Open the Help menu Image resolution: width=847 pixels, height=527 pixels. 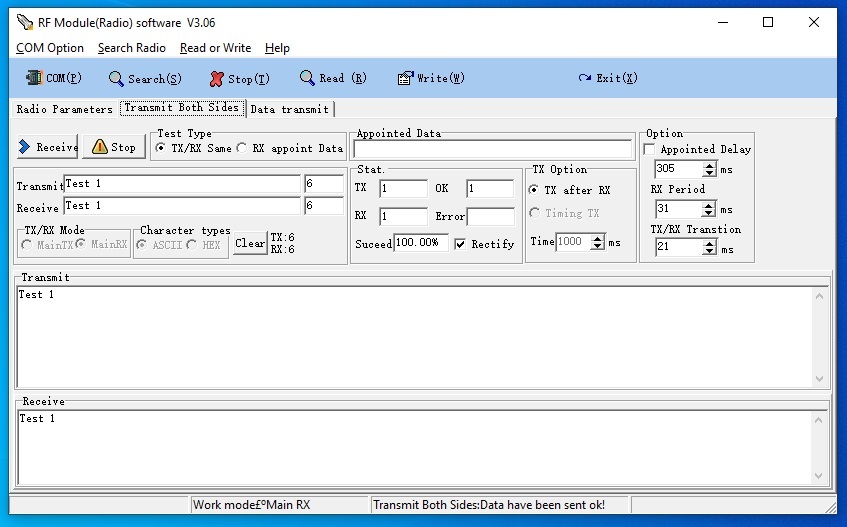pyautogui.click(x=277, y=48)
